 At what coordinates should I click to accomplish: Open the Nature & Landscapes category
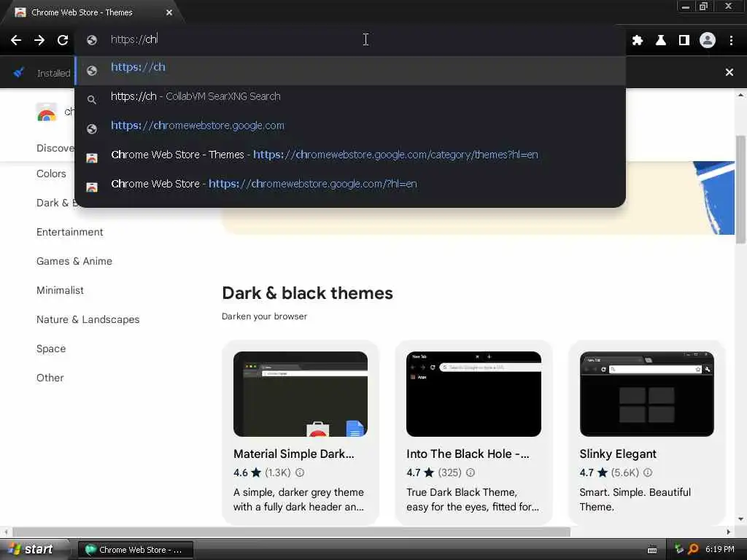(88, 319)
